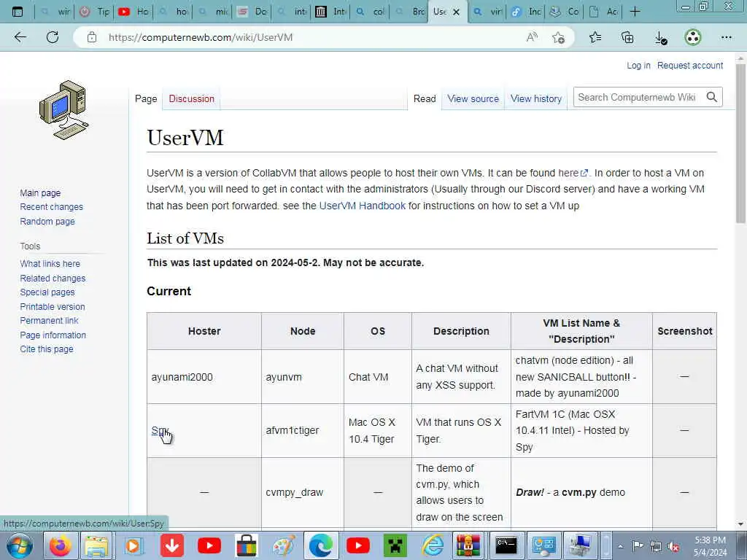Click the Request account link

click(690, 65)
